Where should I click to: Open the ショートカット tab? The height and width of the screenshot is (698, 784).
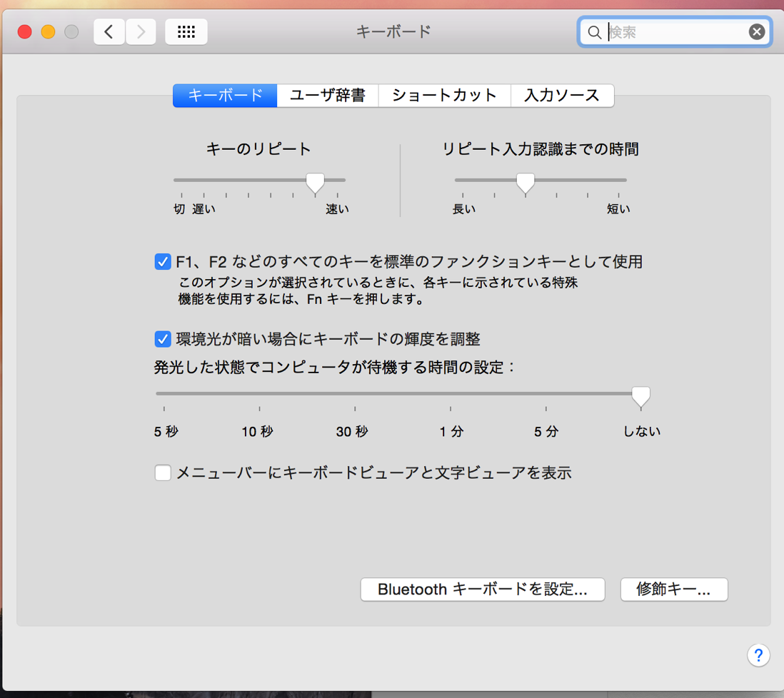(445, 96)
